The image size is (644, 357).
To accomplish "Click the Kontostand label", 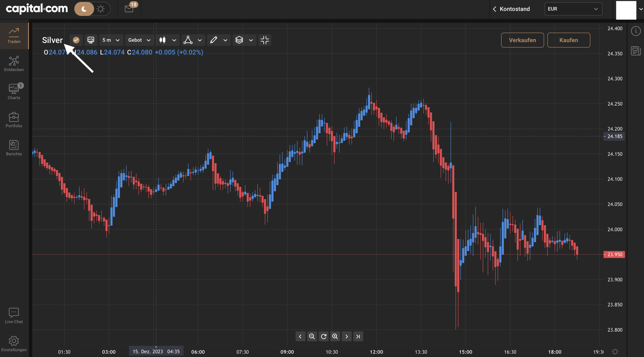I will click(x=515, y=9).
